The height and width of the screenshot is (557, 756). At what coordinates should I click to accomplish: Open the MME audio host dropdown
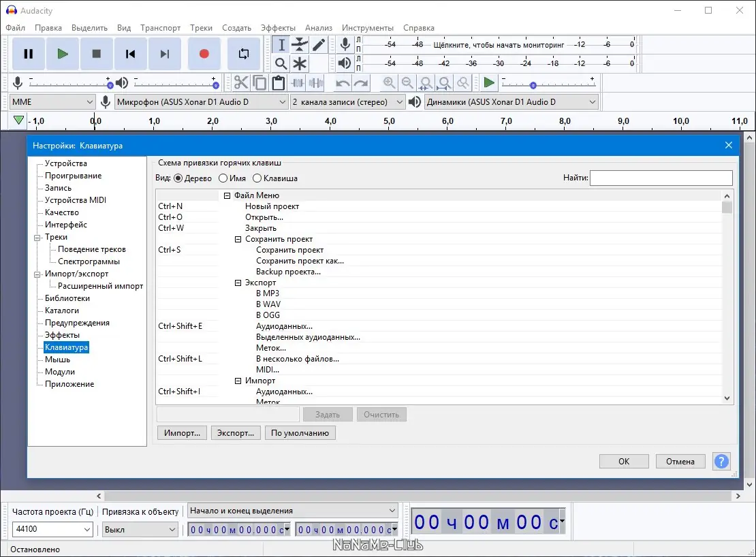coord(52,102)
